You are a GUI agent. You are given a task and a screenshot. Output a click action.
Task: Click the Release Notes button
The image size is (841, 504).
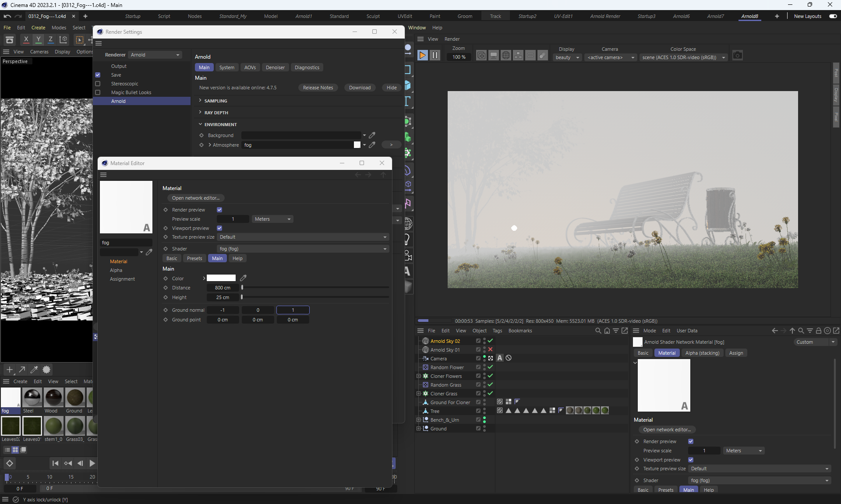(x=318, y=88)
